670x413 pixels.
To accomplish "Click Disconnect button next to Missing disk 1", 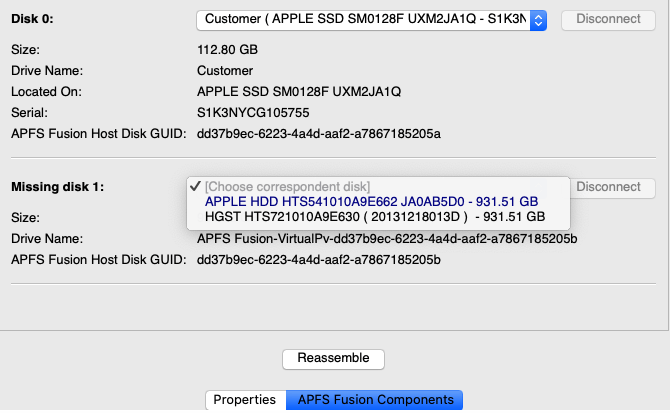I will [x=612, y=188].
